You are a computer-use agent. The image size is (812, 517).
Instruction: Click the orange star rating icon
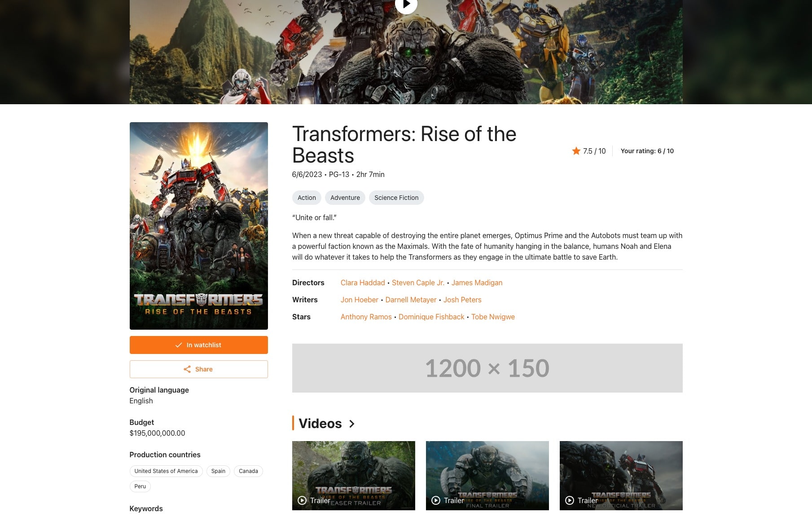click(x=576, y=151)
